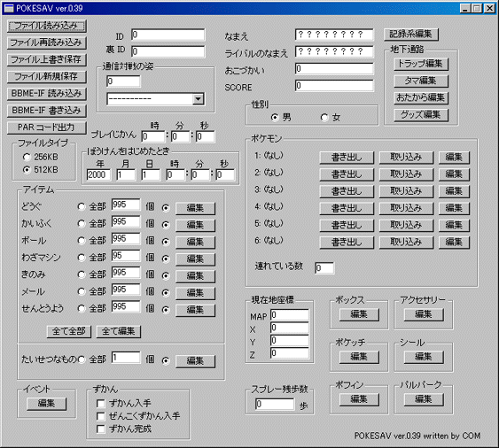
Task: Click the イベント 編集 button
Action: coord(46,404)
